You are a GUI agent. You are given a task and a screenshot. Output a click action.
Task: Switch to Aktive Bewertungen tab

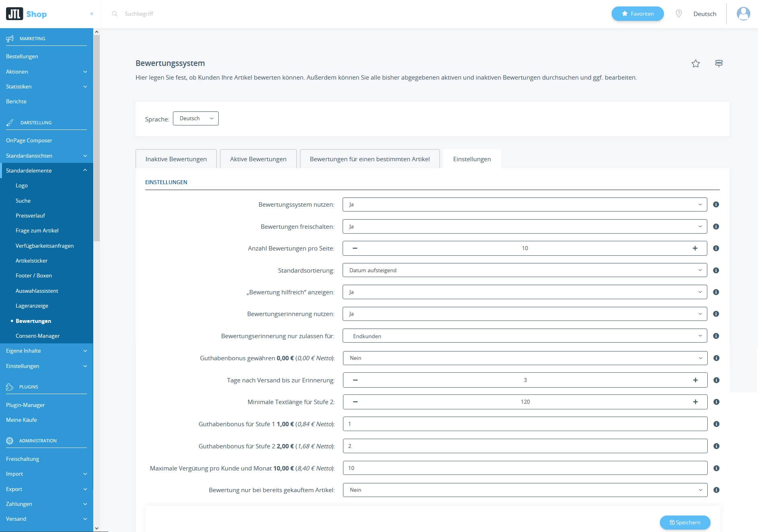[258, 159]
